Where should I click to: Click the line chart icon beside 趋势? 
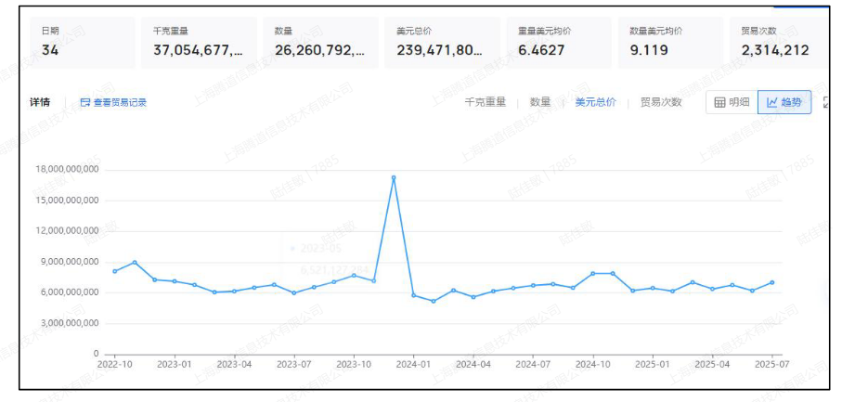tap(772, 102)
